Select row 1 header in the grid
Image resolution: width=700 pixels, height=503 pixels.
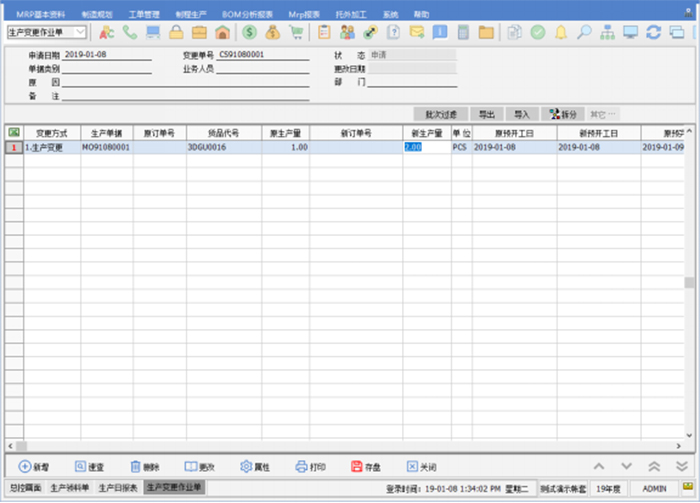pos(14,147)
